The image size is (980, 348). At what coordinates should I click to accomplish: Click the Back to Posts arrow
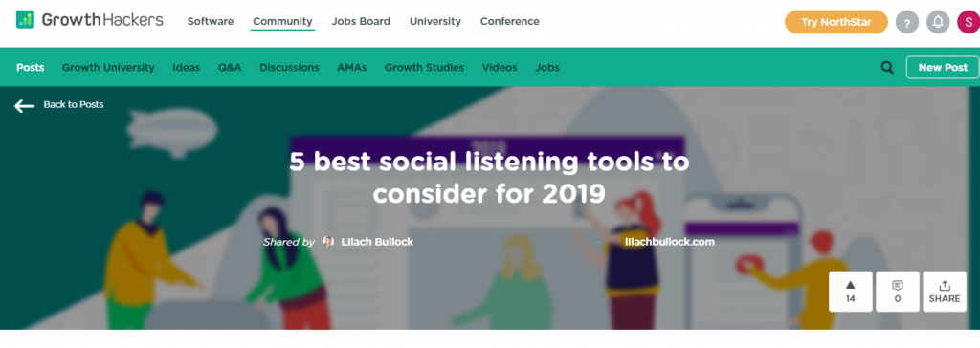pyautogui.click(x=24, y=105)
